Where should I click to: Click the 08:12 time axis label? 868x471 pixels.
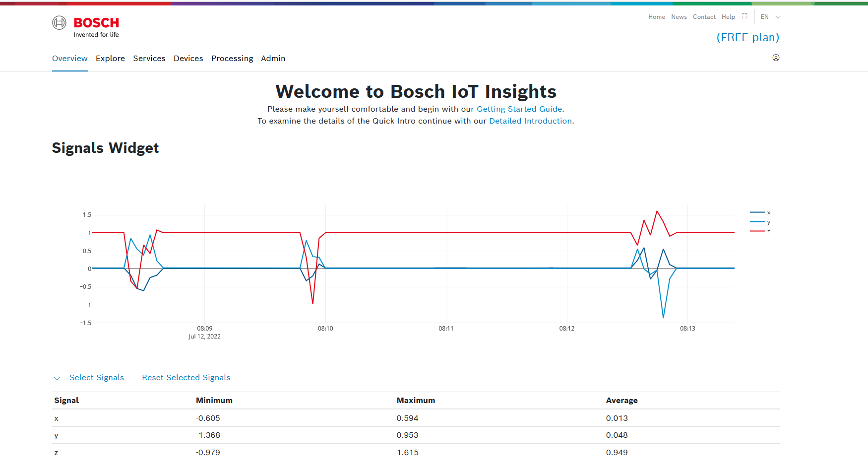point(567,329)
